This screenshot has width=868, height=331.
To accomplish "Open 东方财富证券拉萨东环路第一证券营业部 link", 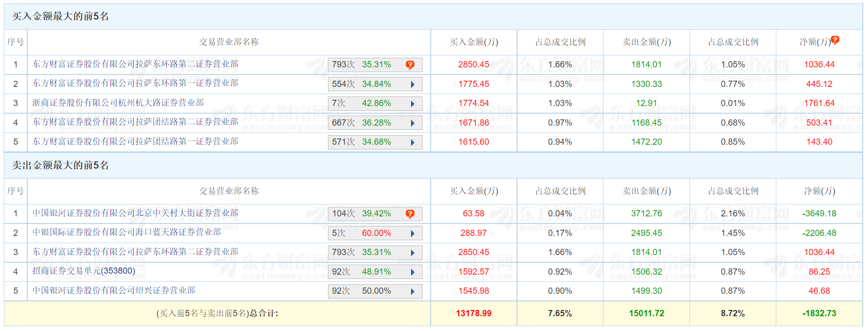I will click(x=135, y=83).
